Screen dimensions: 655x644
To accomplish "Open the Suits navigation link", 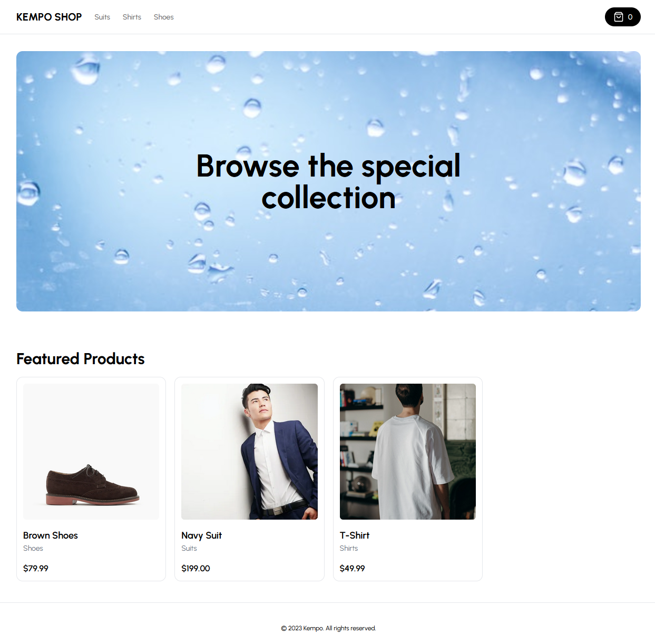I will coord(102,17).
